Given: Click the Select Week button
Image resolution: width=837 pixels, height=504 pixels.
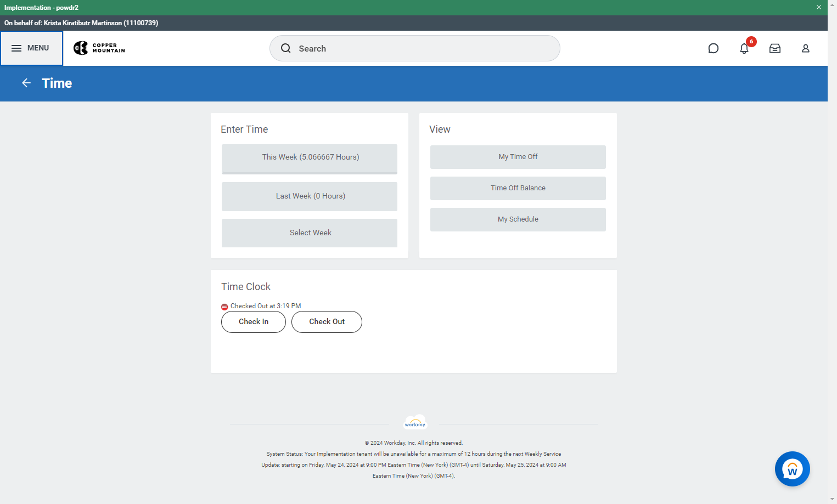Looking at the screenshot, I should coord(310,233).
